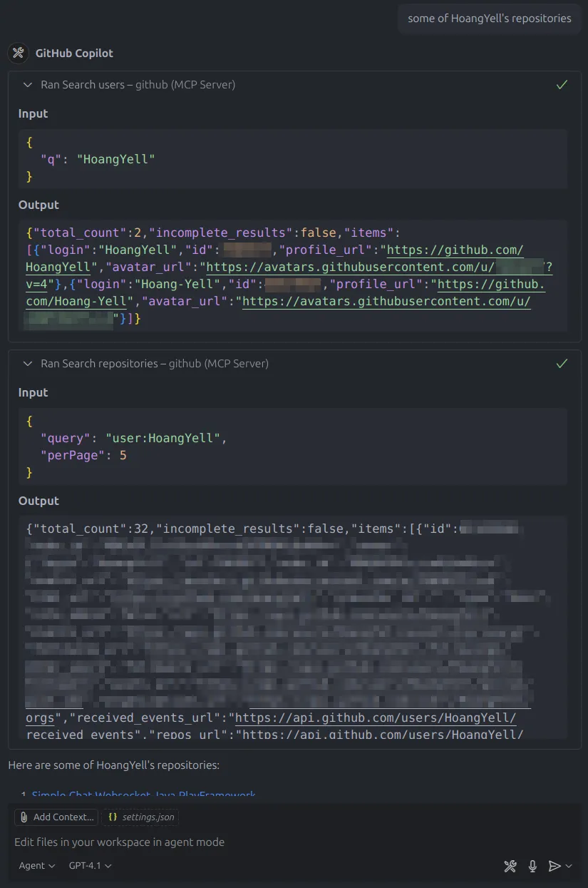The width and height of the screenshot is (588, 888).
Task: Collapse the Search users tool call
Action: click(28, 85)
